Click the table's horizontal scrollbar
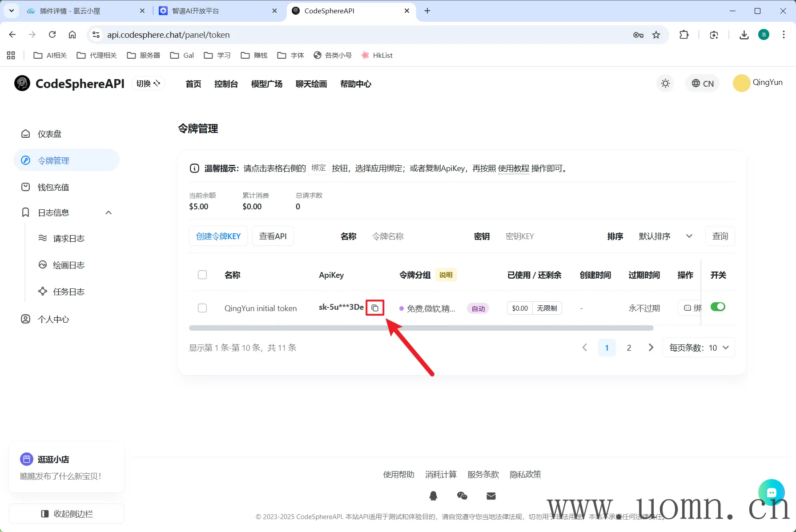This screenshot has width=796, height=532. pos(421,328)
